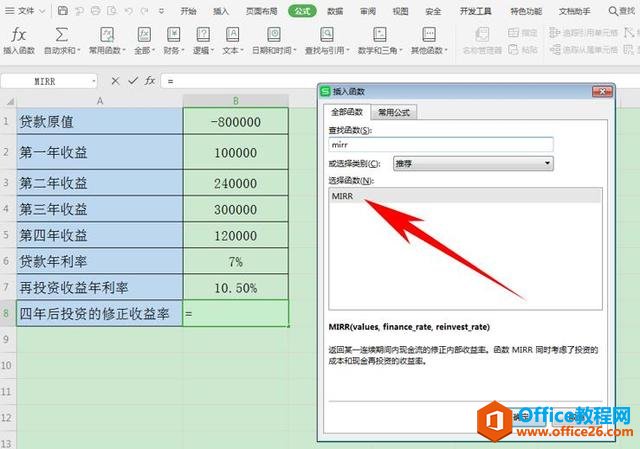
Task: Select cell containing 10.50%
Action: [x=236, y=287]
